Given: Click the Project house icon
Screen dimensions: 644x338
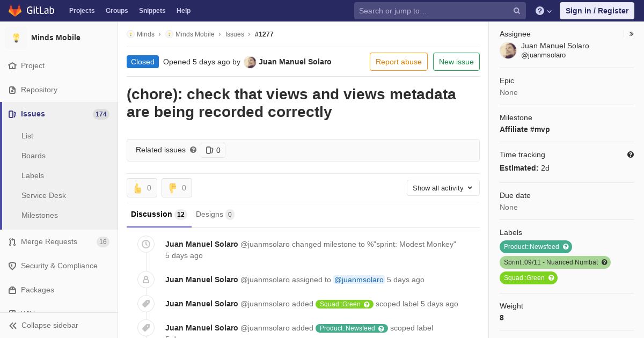Looking at the screenshot, I should coord(12,65).
